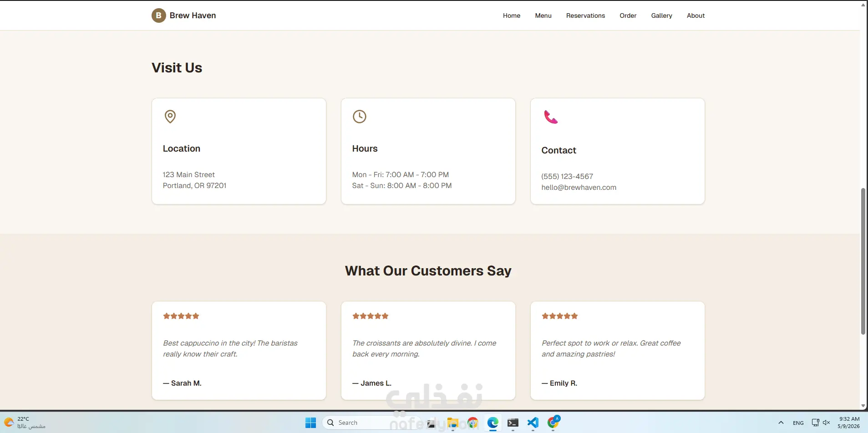
Task: Click the page's vertical scrollbar thumb
Action: (x=863, y=262)
